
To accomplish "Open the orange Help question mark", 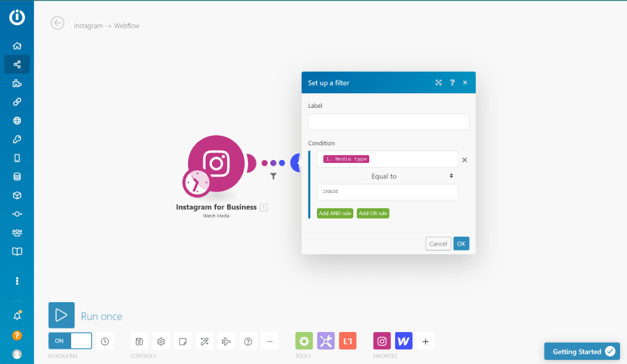I will pos(17,335).
